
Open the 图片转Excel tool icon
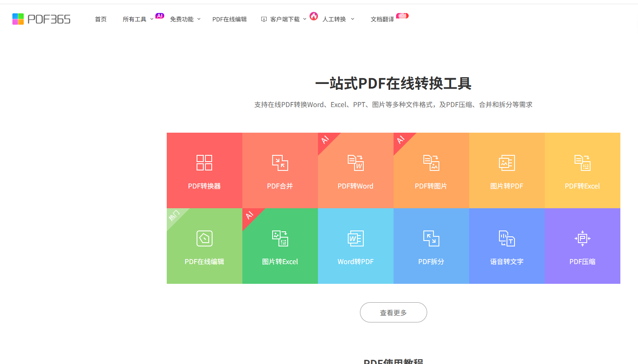[x=280, y=238]
